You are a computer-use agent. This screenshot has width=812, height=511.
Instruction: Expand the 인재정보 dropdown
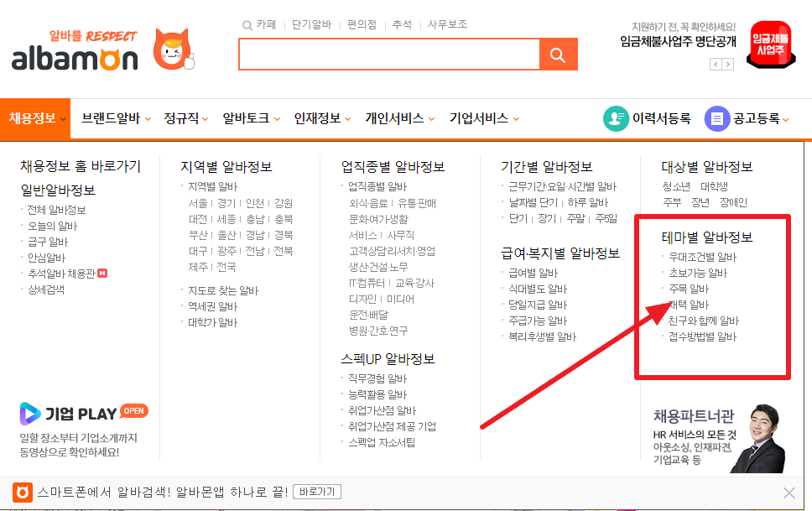(x=322, y=118)
